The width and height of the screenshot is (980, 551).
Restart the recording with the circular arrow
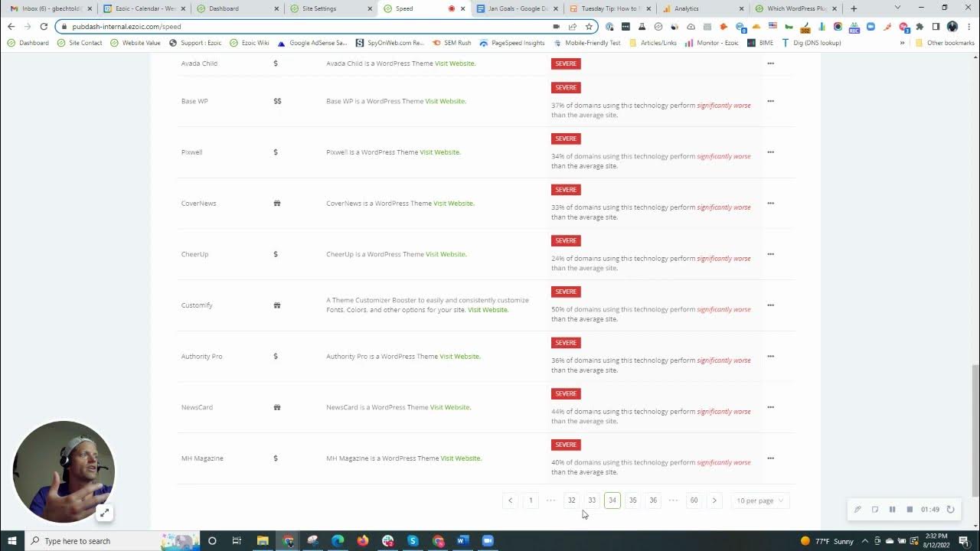[x=950, y=509]
